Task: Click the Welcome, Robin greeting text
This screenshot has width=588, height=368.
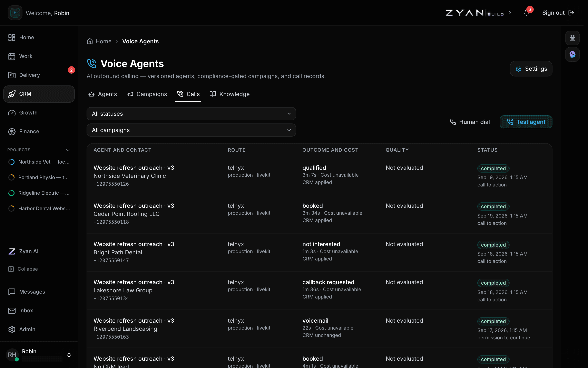Action: 47,13
